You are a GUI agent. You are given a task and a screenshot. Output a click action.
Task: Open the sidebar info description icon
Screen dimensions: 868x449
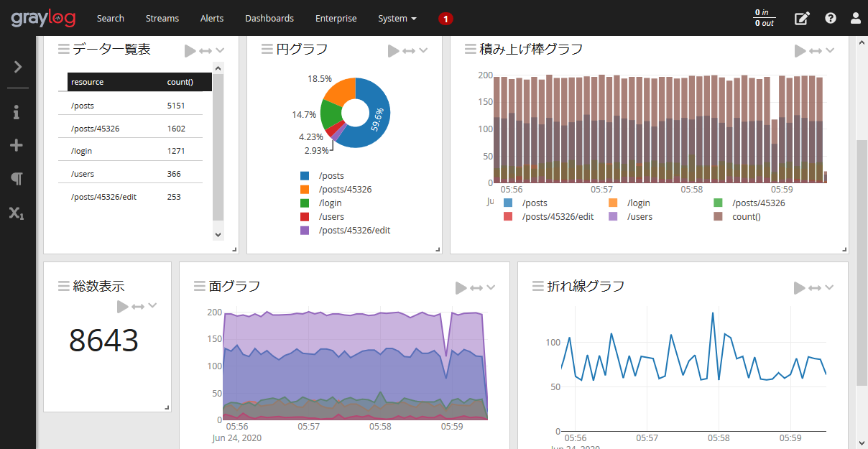[17, 112]
